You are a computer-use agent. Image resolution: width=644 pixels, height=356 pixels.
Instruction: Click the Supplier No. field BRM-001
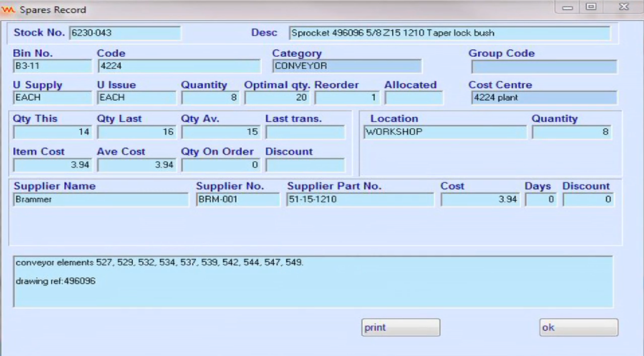(x=237, y=200)
